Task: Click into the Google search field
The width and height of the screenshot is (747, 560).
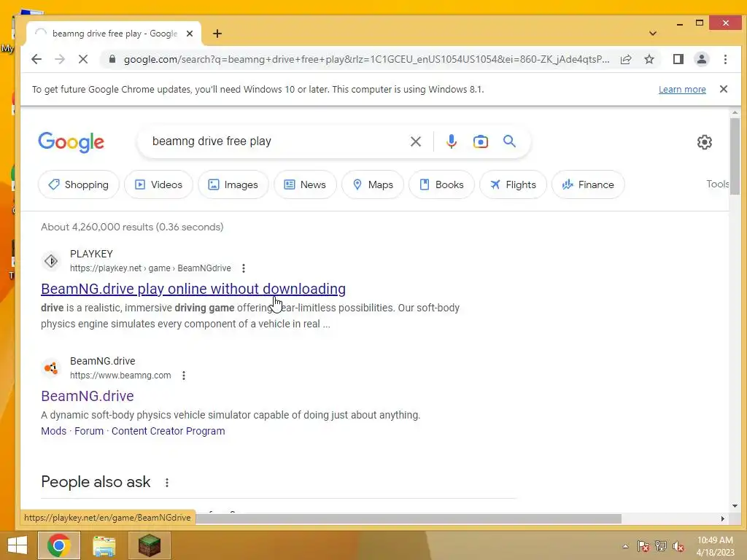Action: (276, 141)
